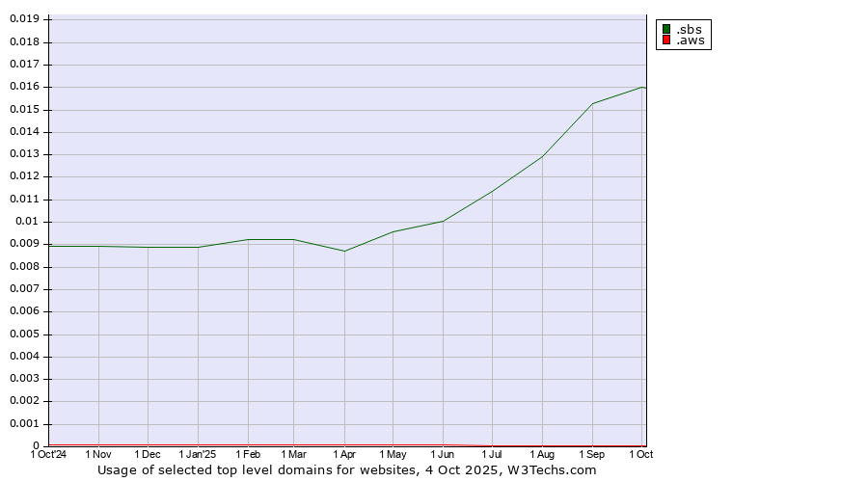Click the 1 Oct'24 x-axis label
Image resolution: width=868 pixels, height=482 pixels.
[x=48, y=454]
